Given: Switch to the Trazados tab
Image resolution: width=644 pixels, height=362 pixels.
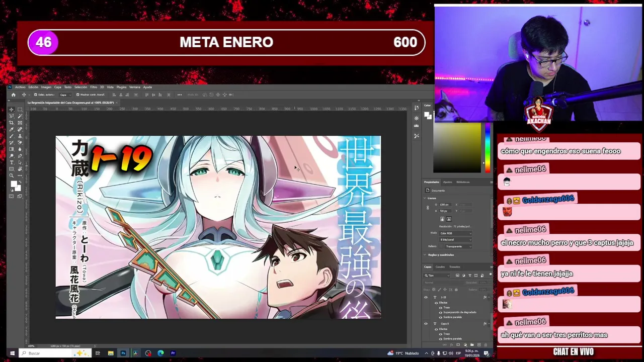Looking at the screenshot, I should pyautogui.click(x=454, y=267).
